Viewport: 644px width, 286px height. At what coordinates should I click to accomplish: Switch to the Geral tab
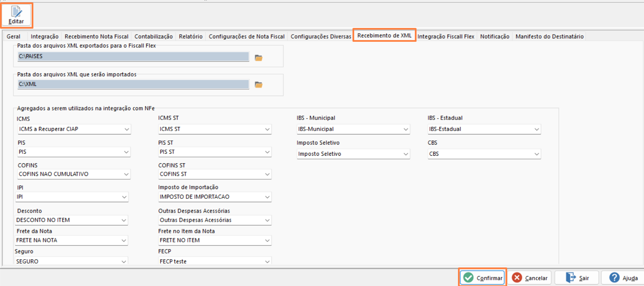click(x=13, y=36)
